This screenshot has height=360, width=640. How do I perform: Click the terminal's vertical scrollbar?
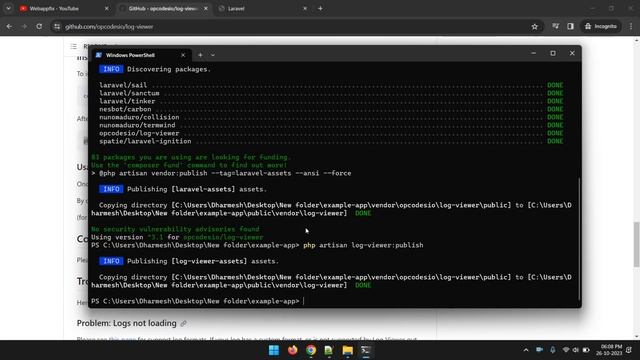579,240
